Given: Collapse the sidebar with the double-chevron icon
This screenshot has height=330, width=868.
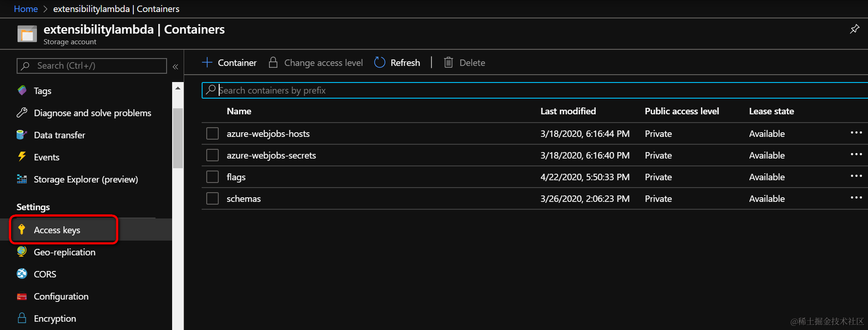Looking at the screenshot, I should [x=175, y=67].
